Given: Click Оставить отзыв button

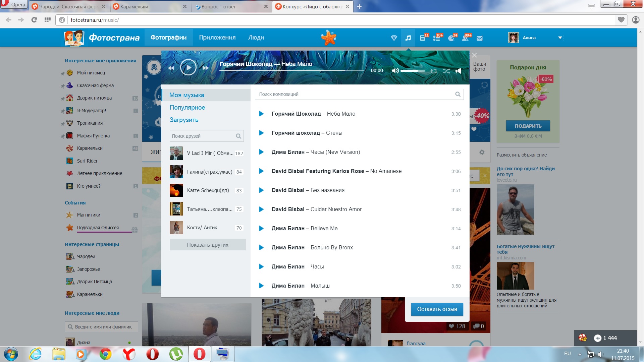Looking at the screenshot, I should [x=437, y=309].
